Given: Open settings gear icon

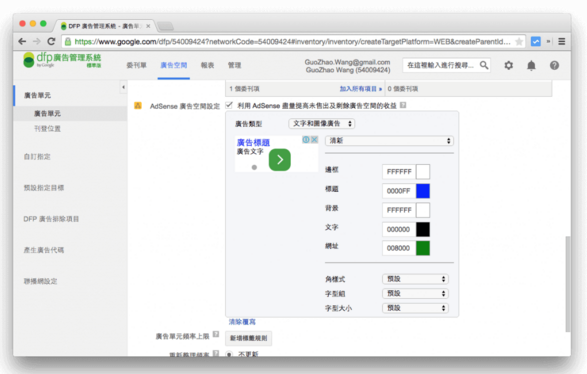Looking at the screenshot, I should [508, 66].
